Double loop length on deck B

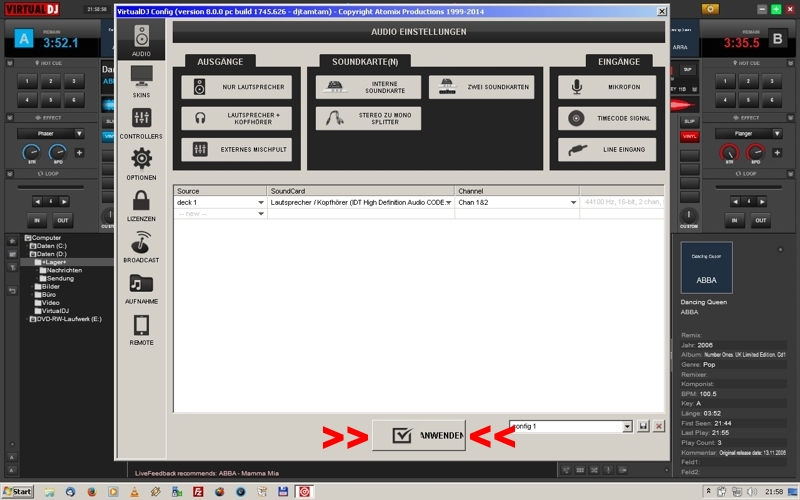pos(762,202)
